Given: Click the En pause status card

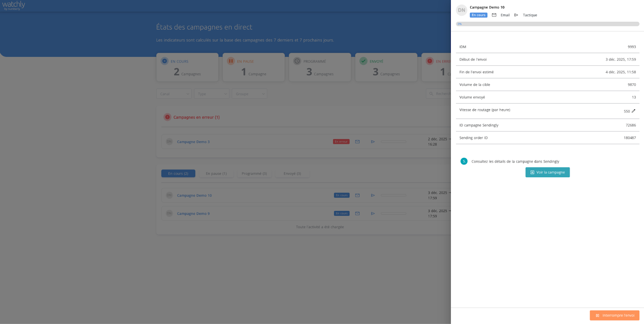Looking at the screenshot, I should (x=254, y=67).
